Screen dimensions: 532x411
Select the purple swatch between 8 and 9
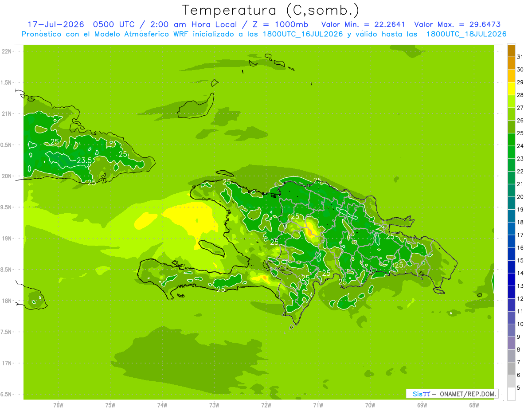tap(511, 343)
